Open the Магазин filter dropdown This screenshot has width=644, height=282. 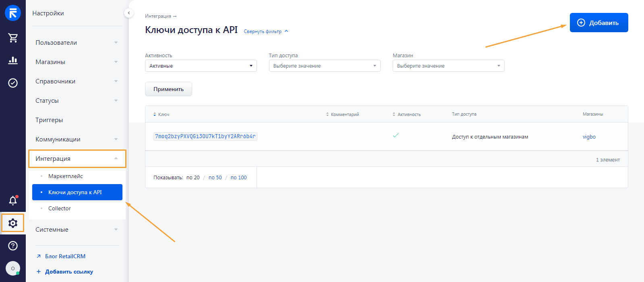pyautogui.click(x=448, y=66)
